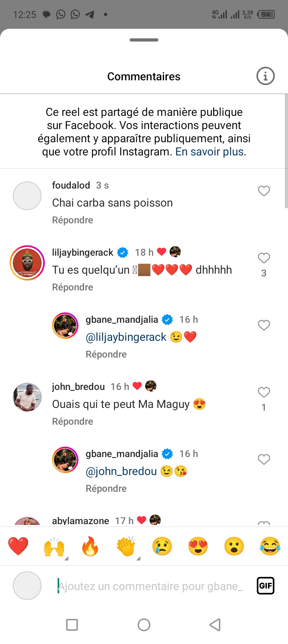Reply to john_bredou's comment
Image resolution: width=288 pixels, height=644 pixels.
(x=72, y=421)
